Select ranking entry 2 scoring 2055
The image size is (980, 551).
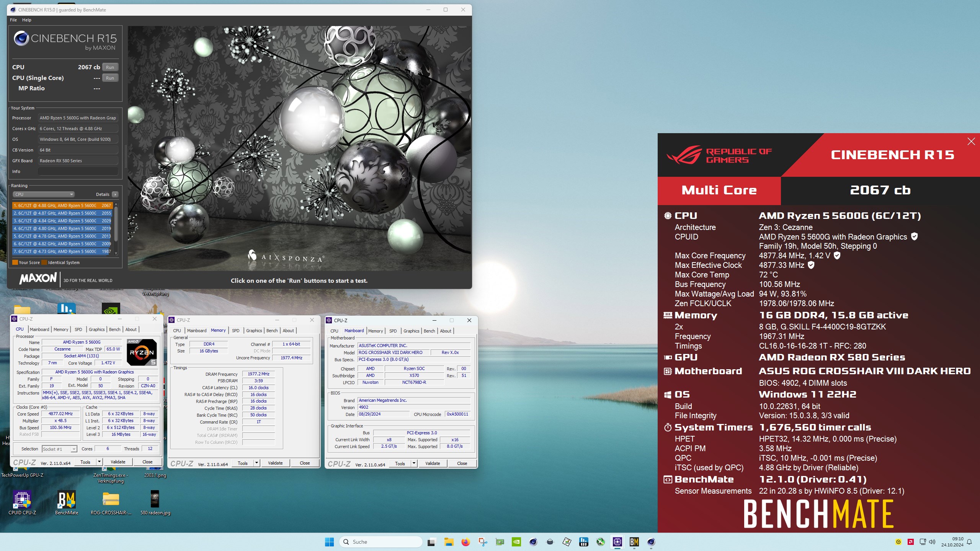(62, 213)
